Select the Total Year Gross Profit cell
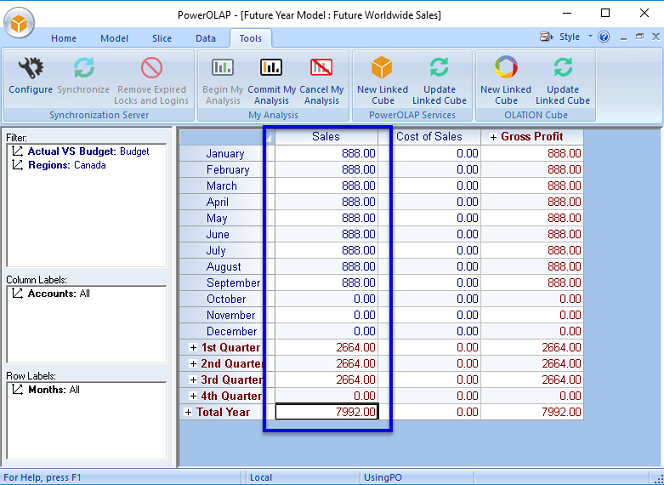664x485 pixels. [x=532, y=412]
